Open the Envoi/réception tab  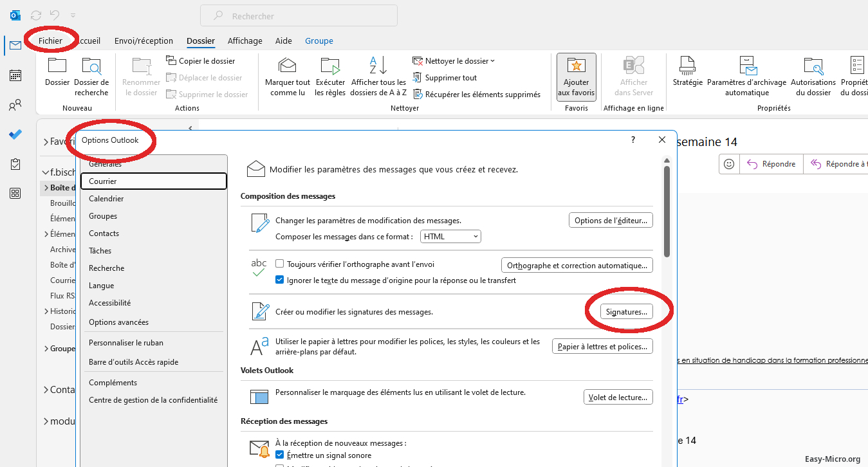tap(143, 41)
